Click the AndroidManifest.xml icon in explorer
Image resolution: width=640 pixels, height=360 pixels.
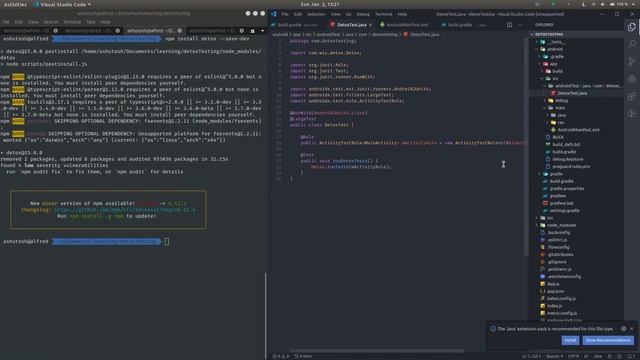pyautogui.click(x=553, y=130)
